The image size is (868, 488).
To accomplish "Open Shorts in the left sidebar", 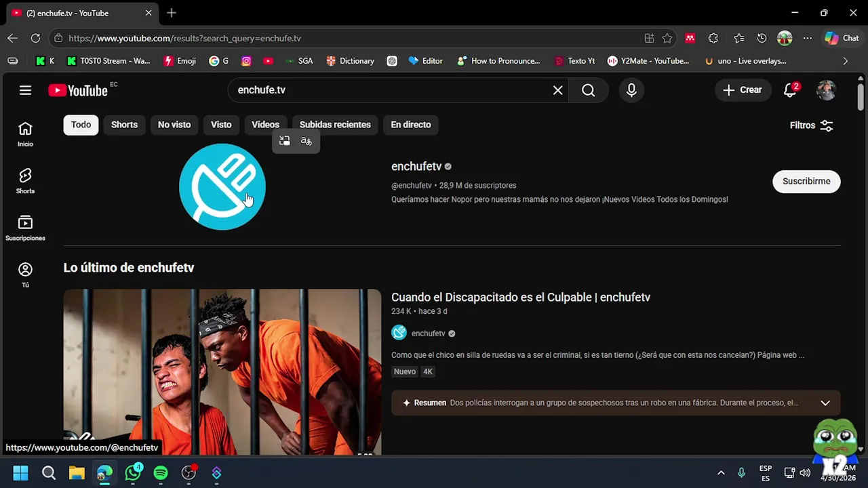I will click(x=25, y=181).
